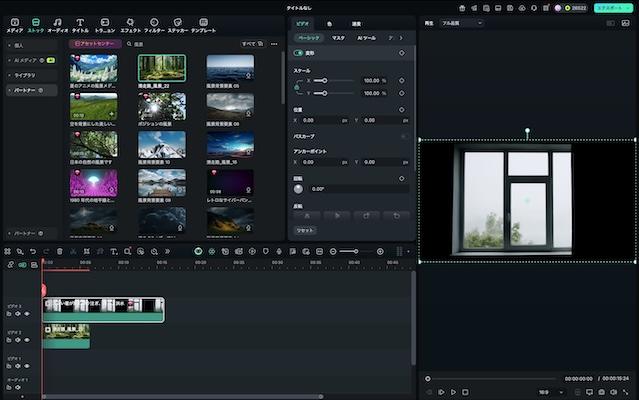This screenshot has height=400, width=639.
Task: Click the リセット button
Action: click(305, 230)
